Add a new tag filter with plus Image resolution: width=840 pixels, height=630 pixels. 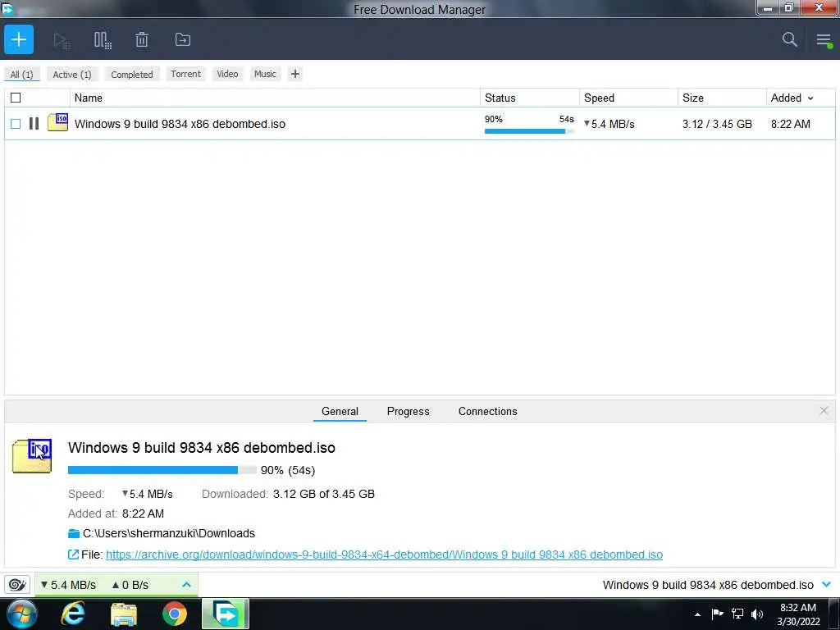pos(295,74)
